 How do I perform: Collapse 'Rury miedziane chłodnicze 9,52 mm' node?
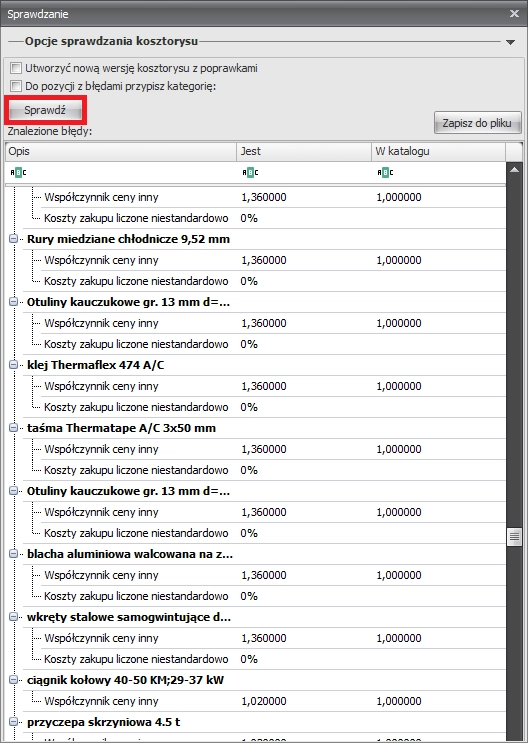(14, 239)
